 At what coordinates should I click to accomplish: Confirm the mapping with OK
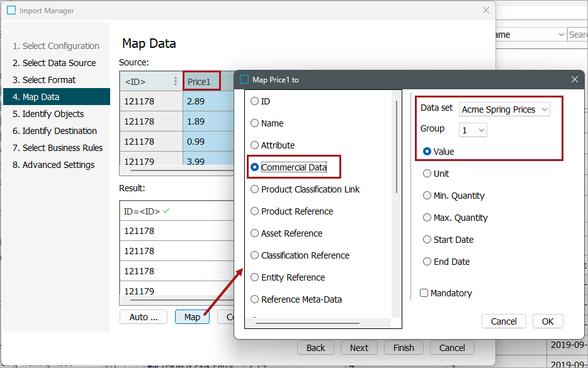pos(547,321)
